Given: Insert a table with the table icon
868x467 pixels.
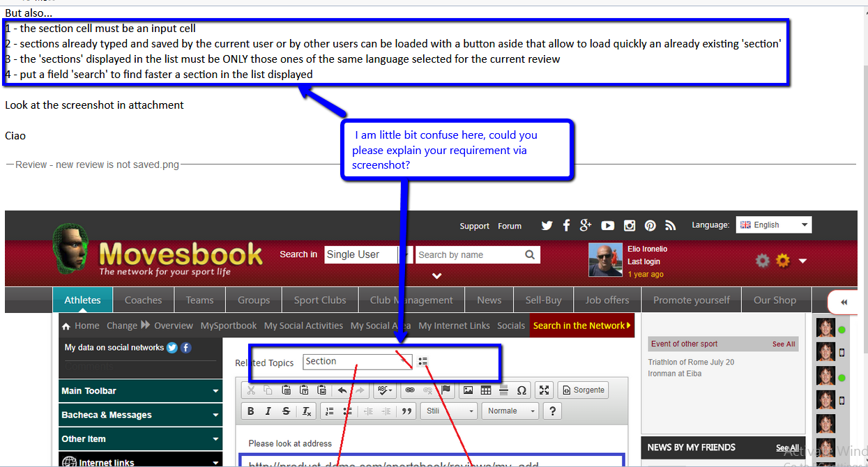Looking at the screenshot, I should point(486,390).
